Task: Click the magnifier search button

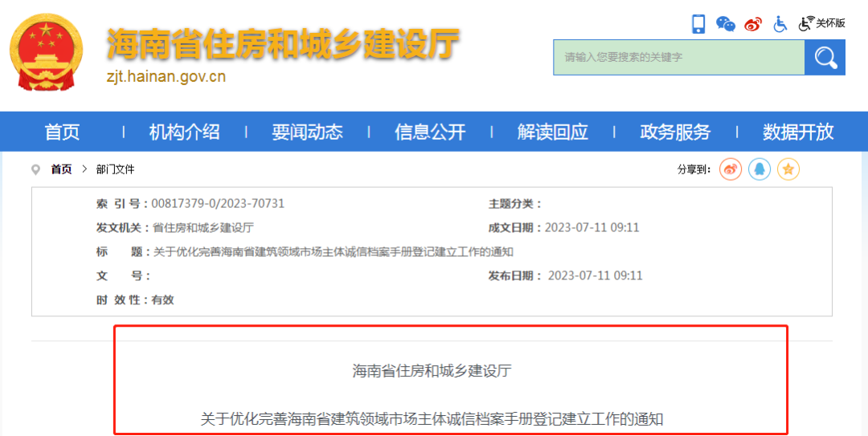Action: pos(825,58)
